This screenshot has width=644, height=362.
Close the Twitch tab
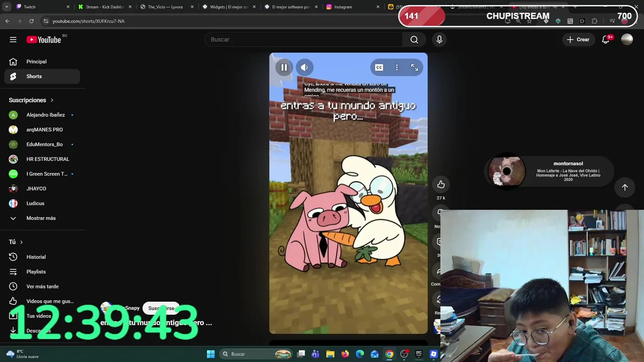68,7
